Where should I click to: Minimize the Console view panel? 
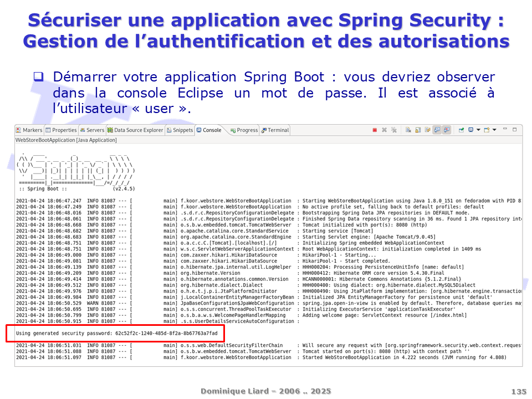pyautogui.click(x=505, y=129)
